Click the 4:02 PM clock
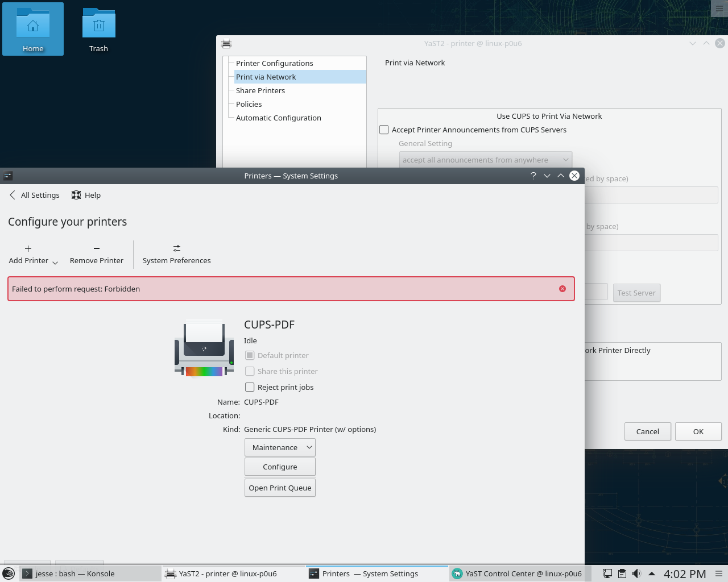 685,574
